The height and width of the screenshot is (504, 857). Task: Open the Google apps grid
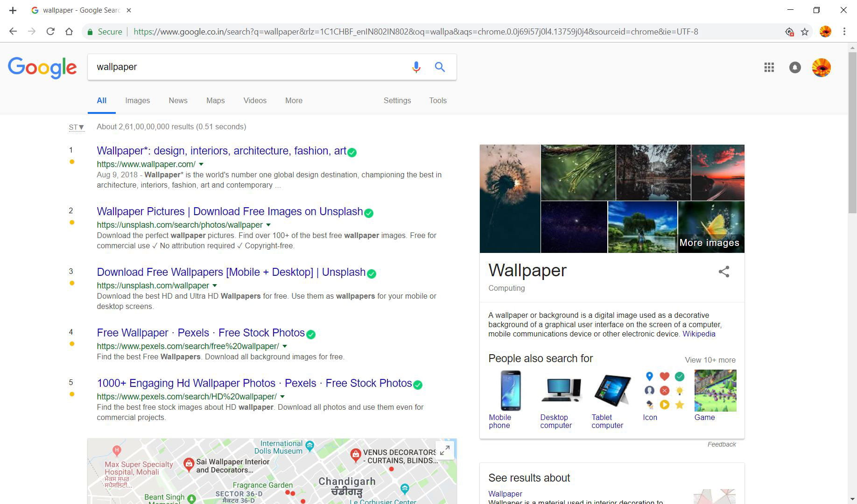click(769, 68)
